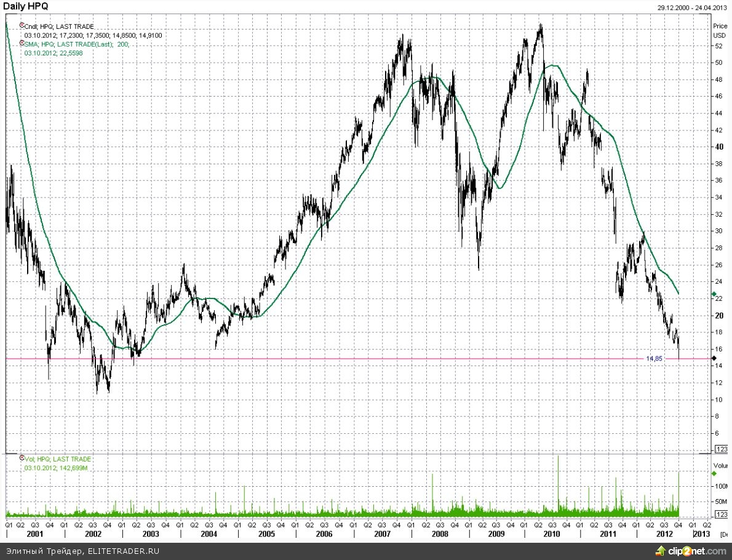732x560 pixels.
Task: Select the 2012 year label on timeline
Action: pos(664,534)
